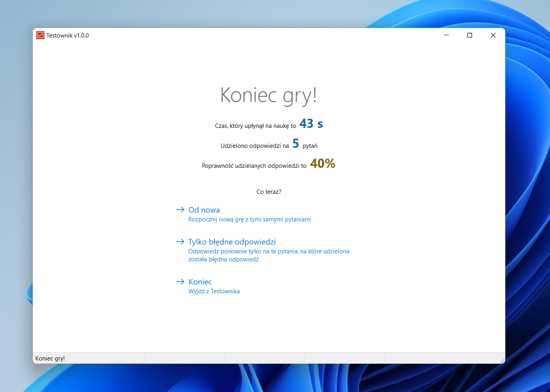Maximize the Testownik window
Image resolution: width=550 pixels, height=392 pixels.
470,35
